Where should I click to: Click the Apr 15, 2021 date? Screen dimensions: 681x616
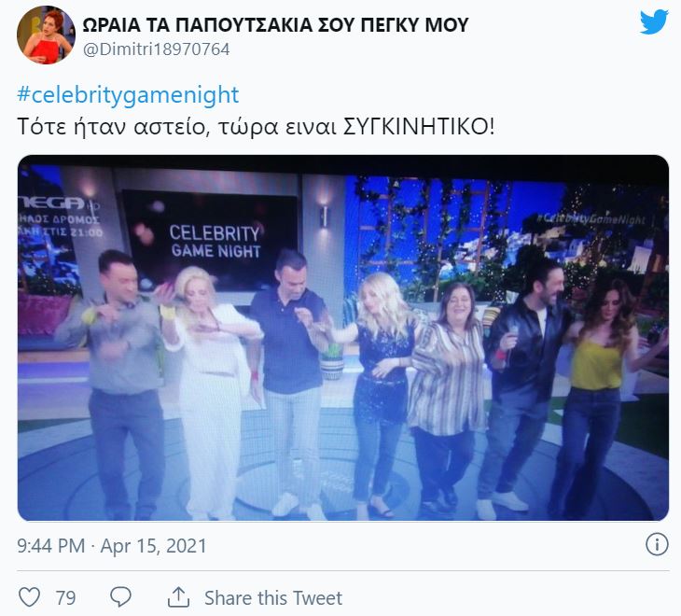(x=153, y=546)
